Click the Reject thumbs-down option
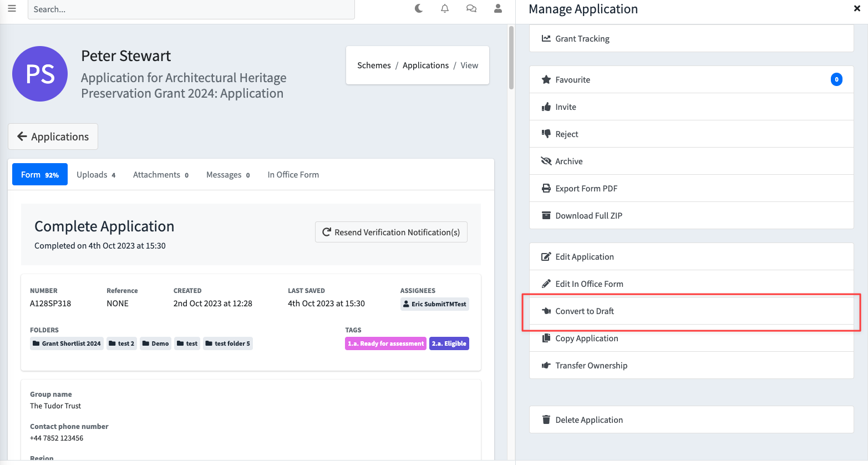 click(x=566, y=134)
